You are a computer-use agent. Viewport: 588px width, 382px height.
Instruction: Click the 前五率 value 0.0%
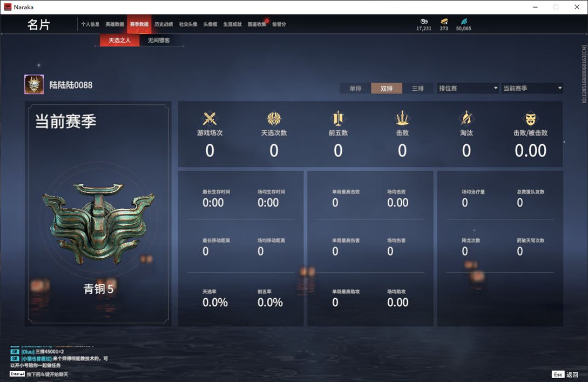click(270, 303)
